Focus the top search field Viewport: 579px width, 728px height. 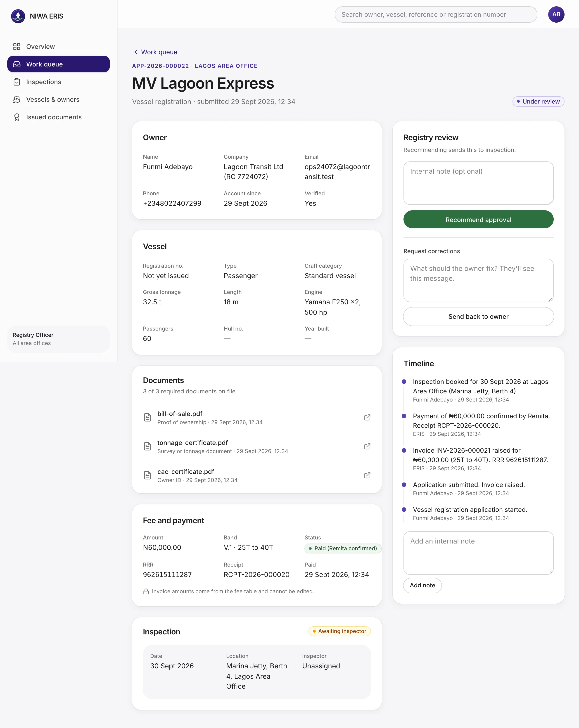pos(436,14)
